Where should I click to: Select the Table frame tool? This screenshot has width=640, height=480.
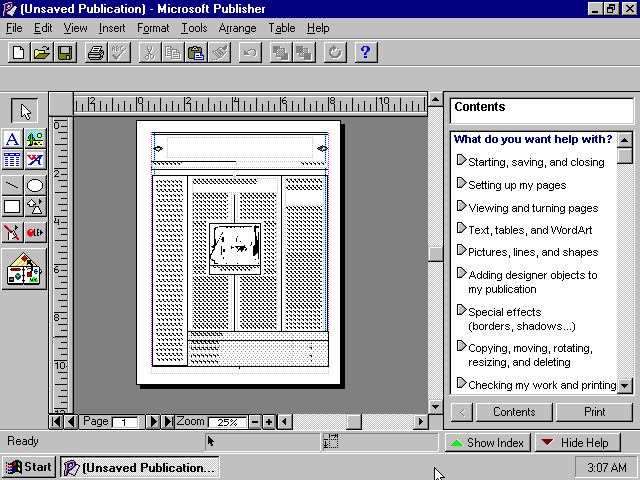click(12, 160)
